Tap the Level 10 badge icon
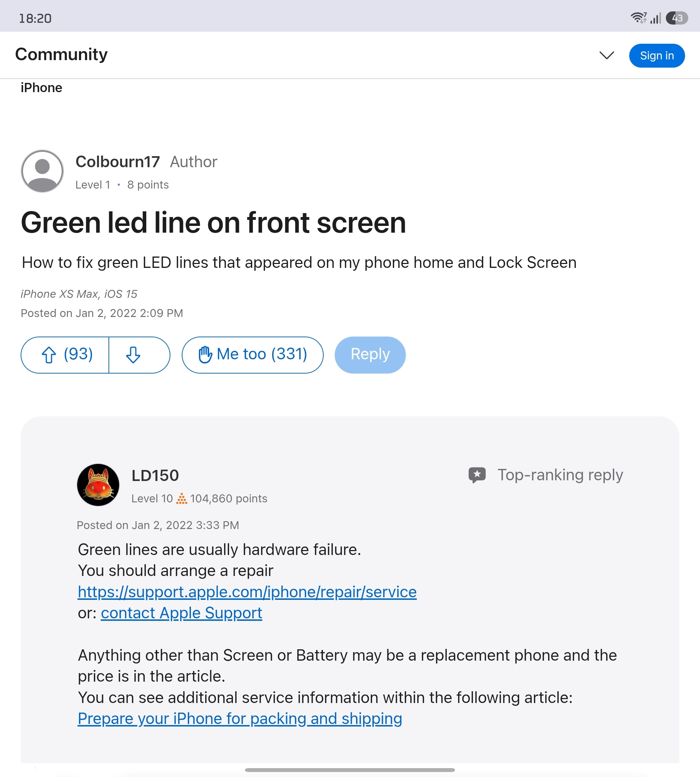This screenshot has height=777, width=700. pyautogui.click(x=181, y=498)
